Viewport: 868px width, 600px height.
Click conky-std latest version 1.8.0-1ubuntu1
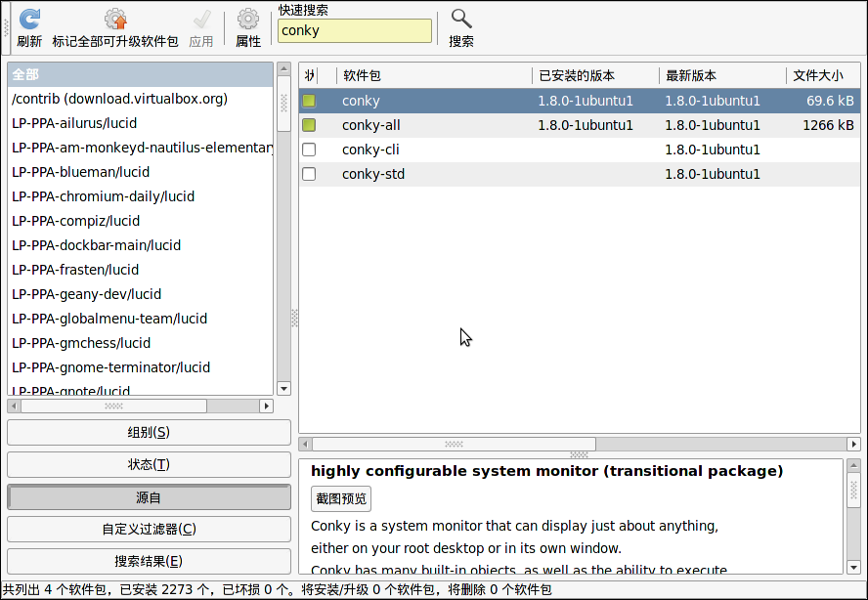pyautogui.click(x=713, y=174)
